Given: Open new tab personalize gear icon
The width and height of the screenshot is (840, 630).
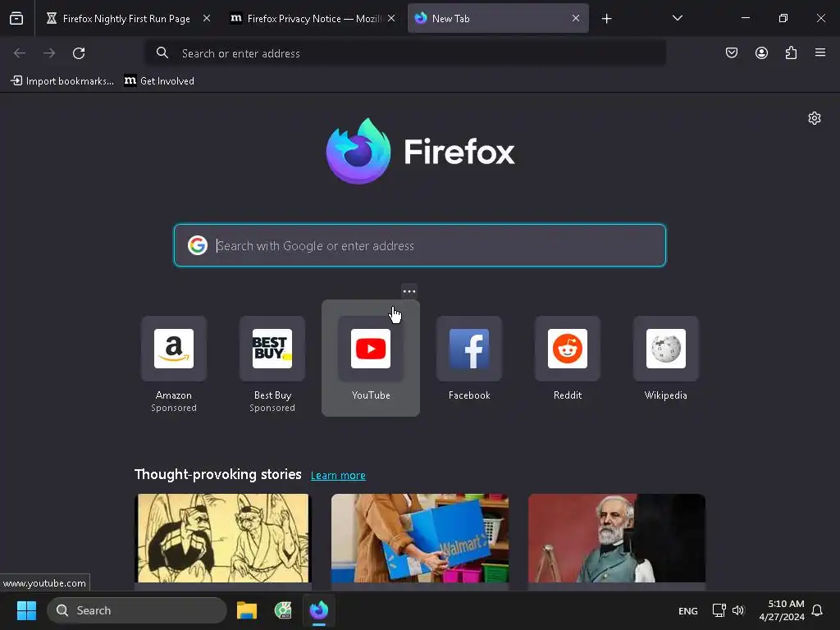Looking at the screenshot, I should pyautogui.click(x=815, y=118).
